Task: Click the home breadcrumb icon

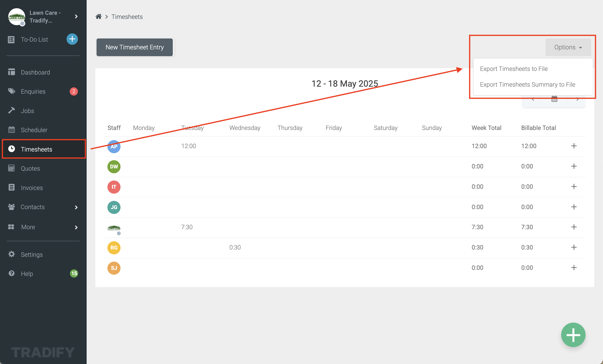Action: [x=98, y=16]
